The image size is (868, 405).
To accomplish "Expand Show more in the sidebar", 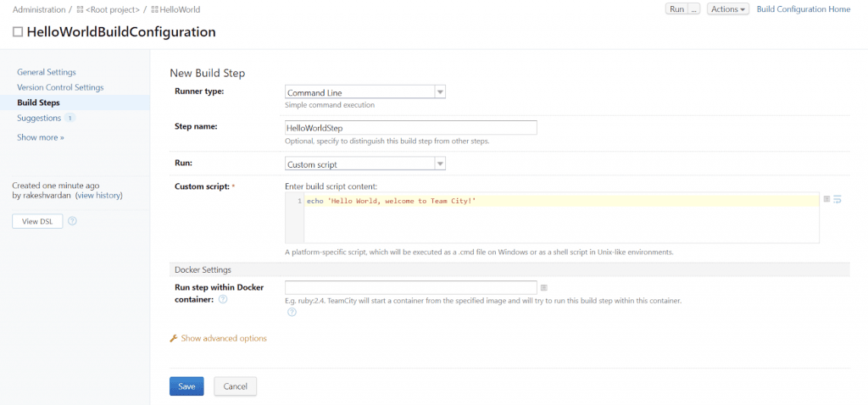I will click(x=40, y=137).
